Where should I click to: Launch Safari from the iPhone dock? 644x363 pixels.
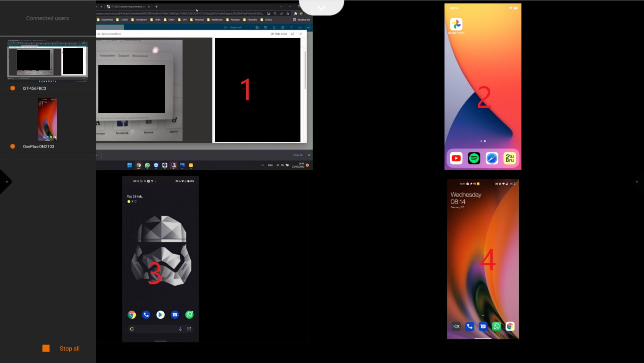pos(492,158)
